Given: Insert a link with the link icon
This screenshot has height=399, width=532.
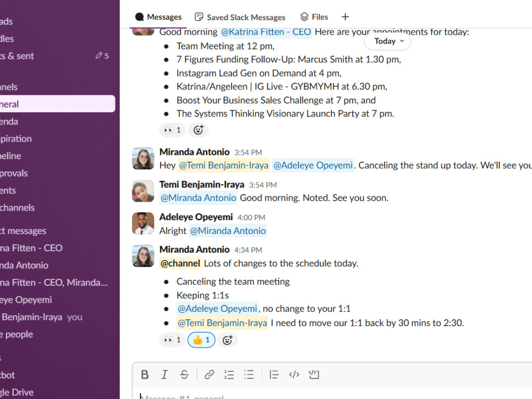Looking at the screenshot, I should (209, 375).
